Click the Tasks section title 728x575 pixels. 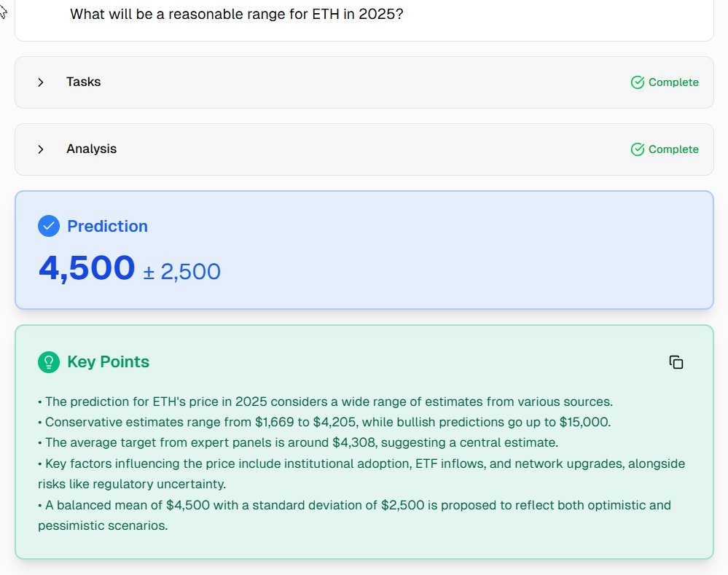click(x=84, y=82)
